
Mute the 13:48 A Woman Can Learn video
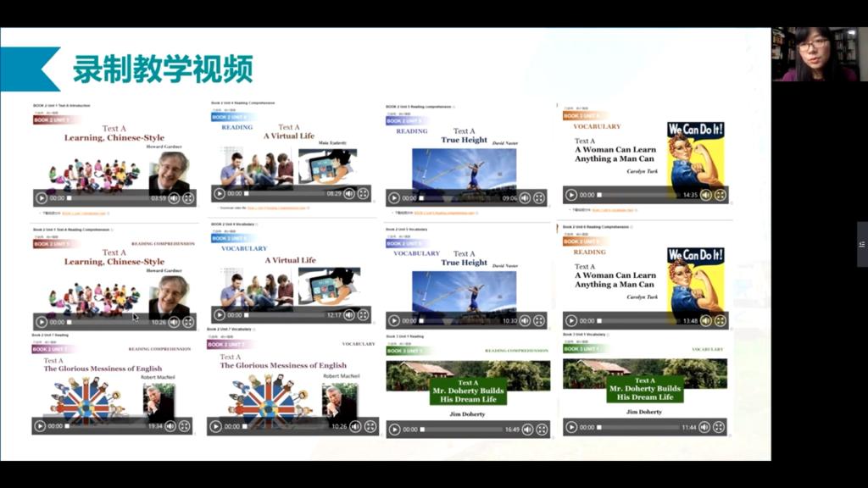[x=706, y=321]
